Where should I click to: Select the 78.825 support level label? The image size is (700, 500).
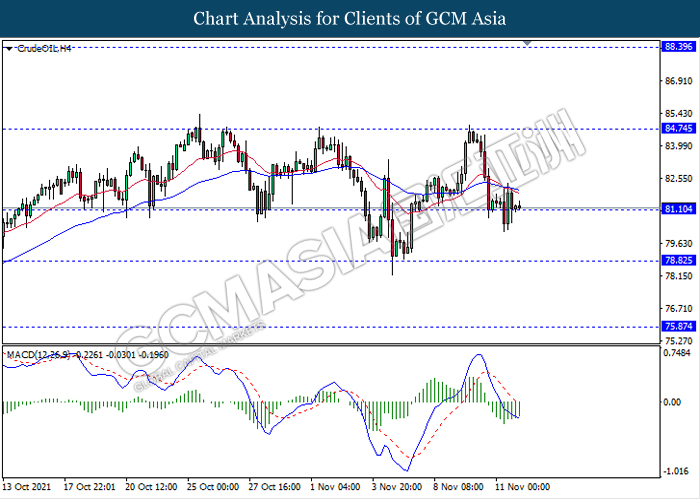pyautogui.click(x=679, y=260)
